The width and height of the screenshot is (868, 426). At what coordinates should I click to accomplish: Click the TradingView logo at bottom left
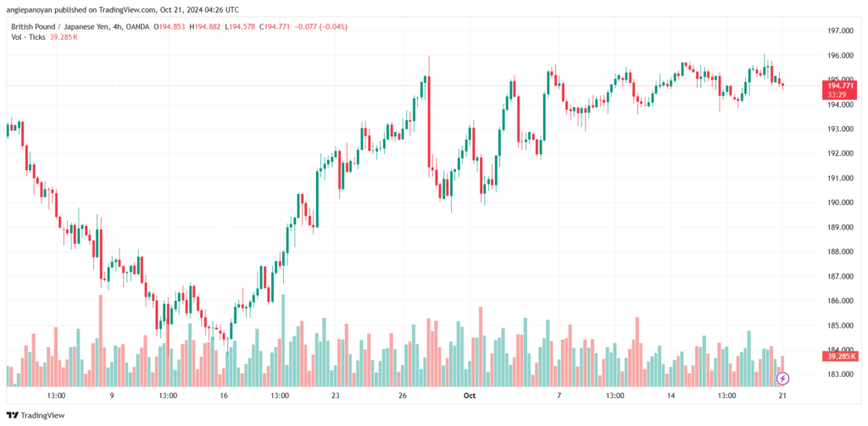click(36, 415)
